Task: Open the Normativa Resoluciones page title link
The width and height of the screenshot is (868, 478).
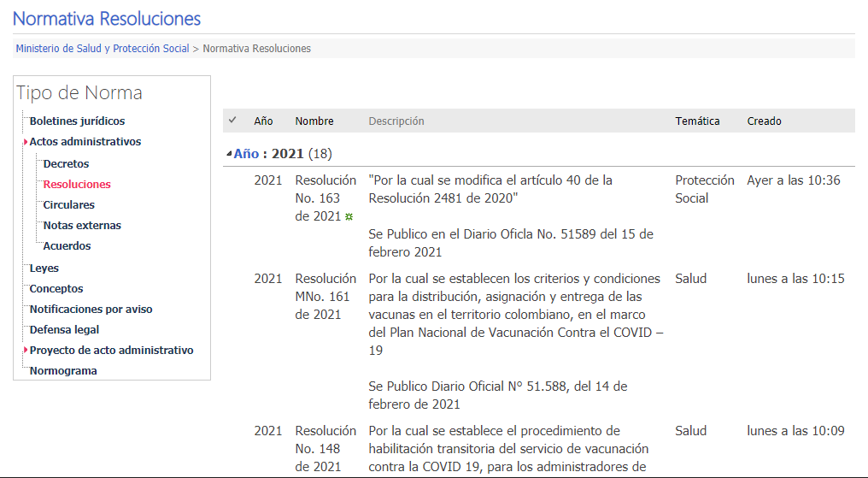Action: click(107, 18)
